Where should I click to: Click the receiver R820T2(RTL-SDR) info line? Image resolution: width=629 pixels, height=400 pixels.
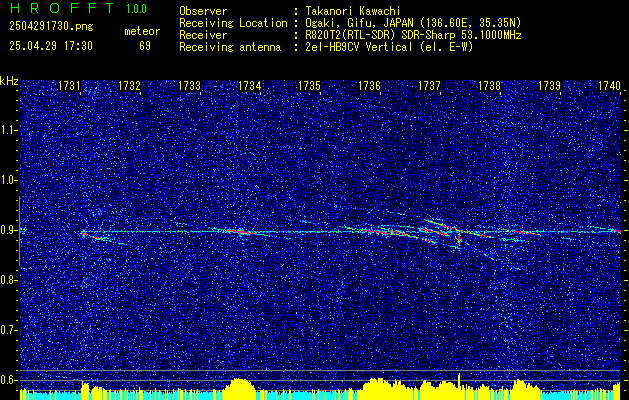coord(413,35)
